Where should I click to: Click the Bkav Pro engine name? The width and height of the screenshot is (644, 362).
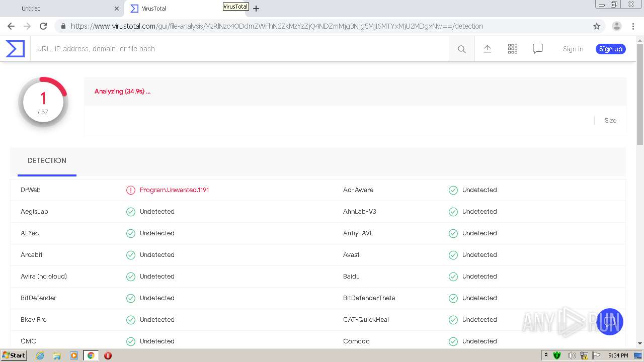[x=34, y=320]
